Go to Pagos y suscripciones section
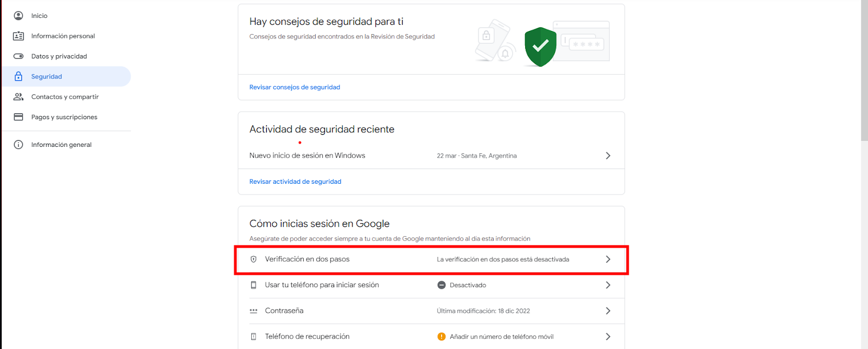The height and width of the screenshot is (349, 868). (64, 117)
